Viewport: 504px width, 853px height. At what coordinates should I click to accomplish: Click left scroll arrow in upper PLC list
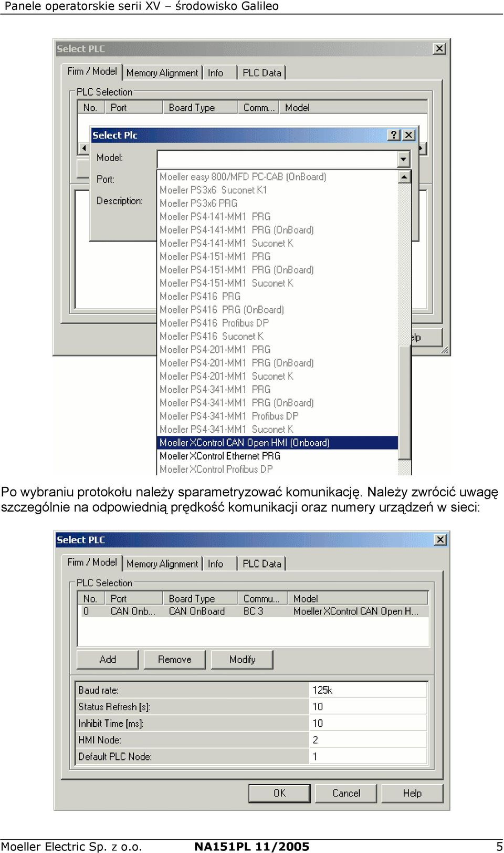pos(83,148)
